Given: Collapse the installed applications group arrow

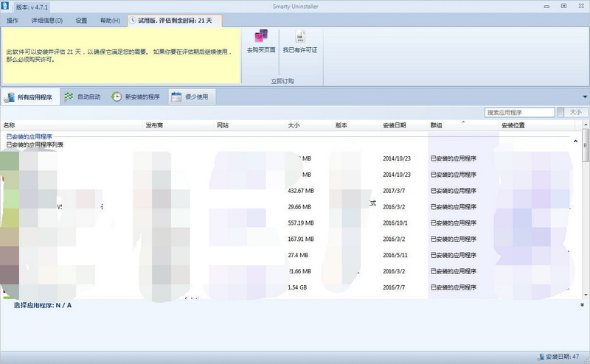Looking at the screenshot, I should click(575, 141).
